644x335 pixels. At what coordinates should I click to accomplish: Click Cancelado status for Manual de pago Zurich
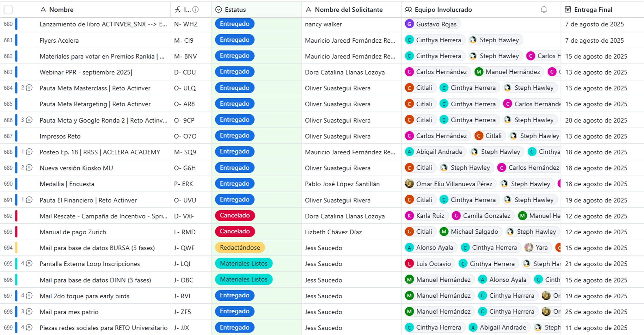(235, 231)
